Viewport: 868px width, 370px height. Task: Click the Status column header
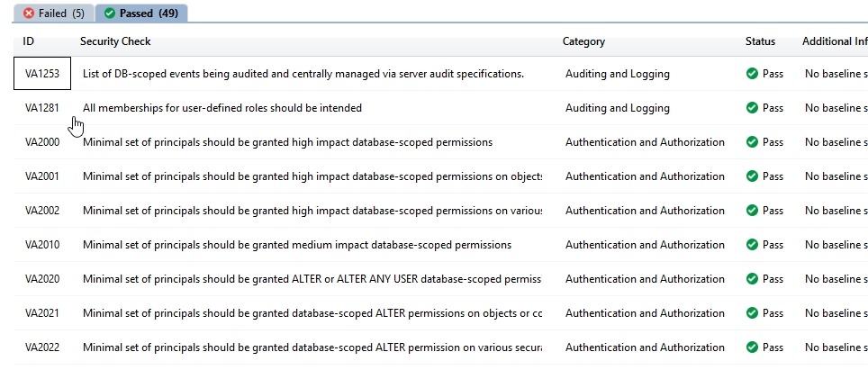[760, 41]
